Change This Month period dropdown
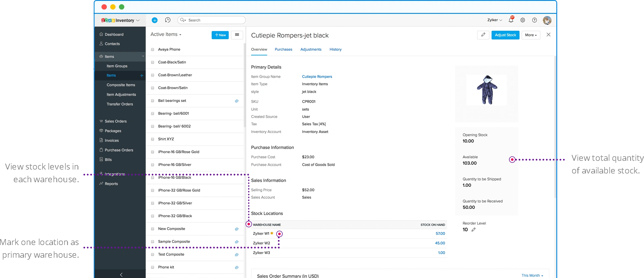The width and height of the screenshot is (644, 278). [532, 275]
